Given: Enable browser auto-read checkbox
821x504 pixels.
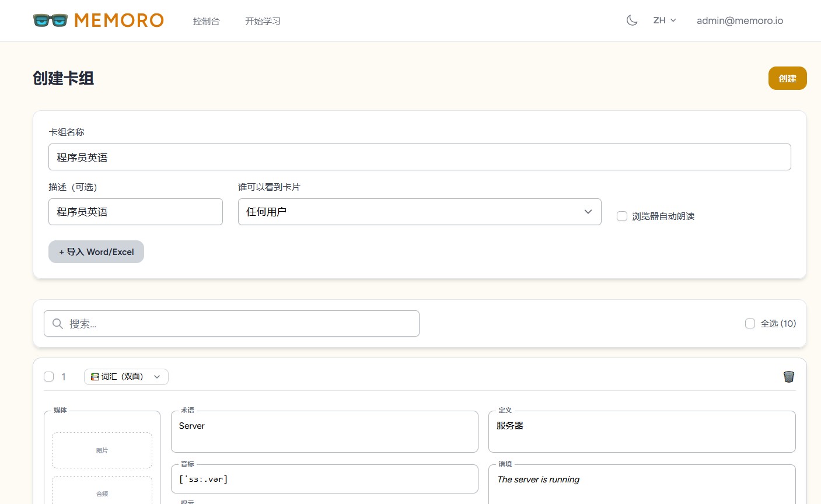Looking at the screenshot, I should pyautogui.click(x=622, y=216).
